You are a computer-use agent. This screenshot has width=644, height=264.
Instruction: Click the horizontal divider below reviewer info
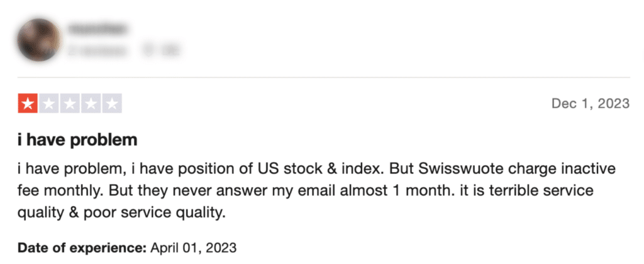click(x=324, y=77)
